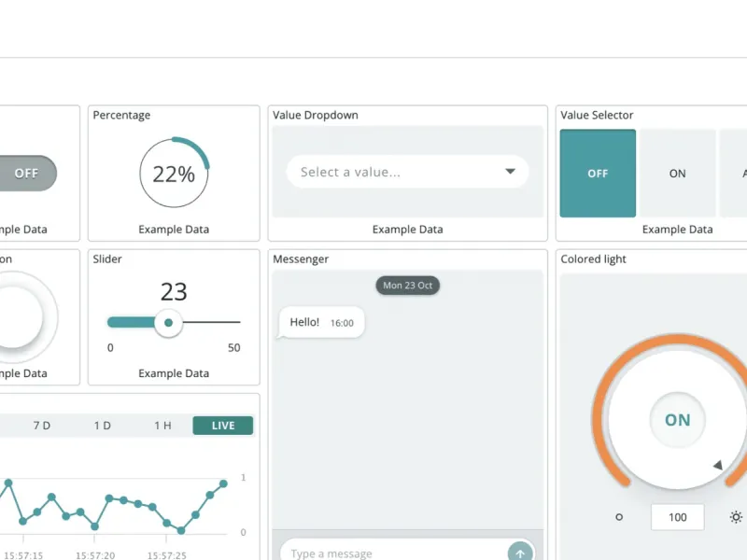The width and height of the screenshot is (747, 560).
Task: Click the 'Value Selector' widget title
Action: coord(597,115)
